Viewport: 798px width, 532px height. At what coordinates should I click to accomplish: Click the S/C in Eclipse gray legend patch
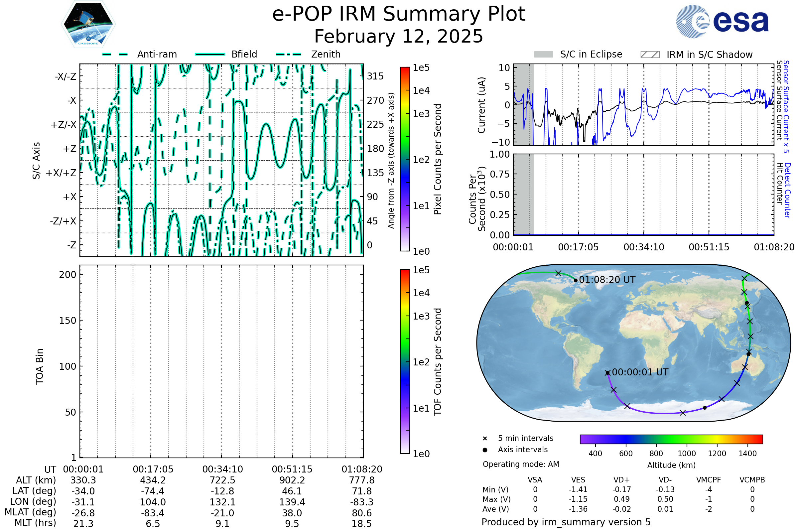(543, 55)
